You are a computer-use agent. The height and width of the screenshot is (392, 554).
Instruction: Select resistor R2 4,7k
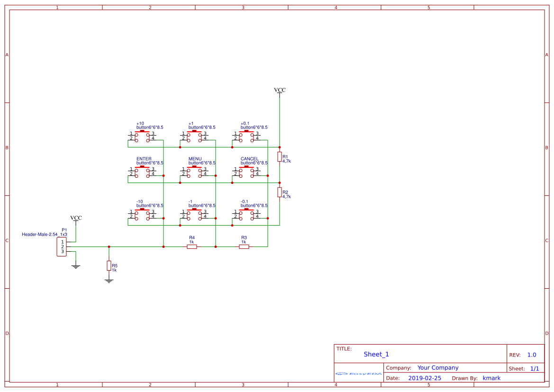coord(280,192)
